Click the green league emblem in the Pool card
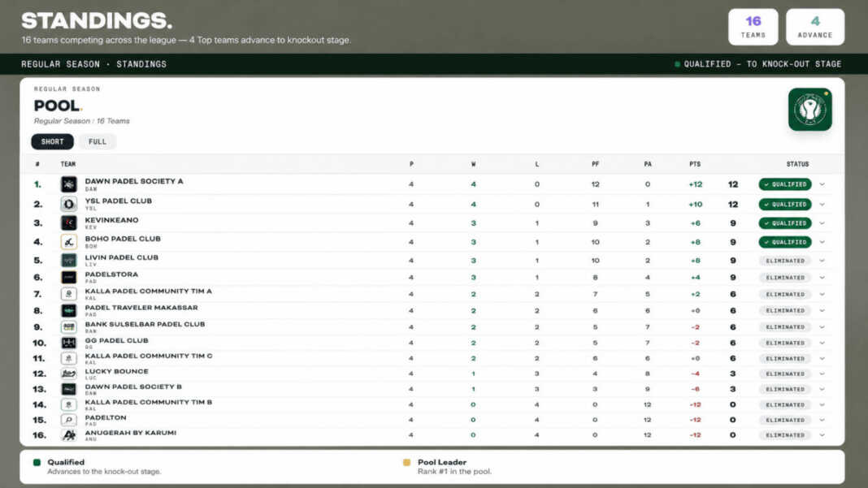 pyautogui.click(x=809, y=110)
